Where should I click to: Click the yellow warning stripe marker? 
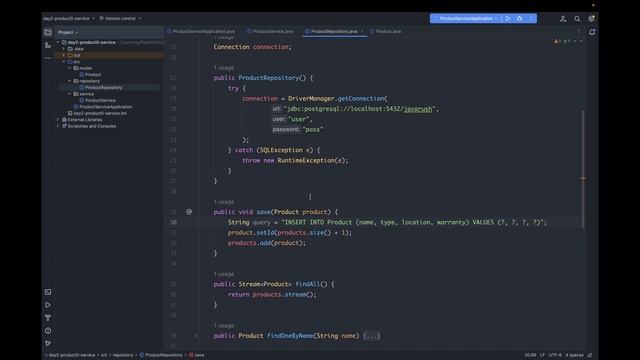point(583,179)
